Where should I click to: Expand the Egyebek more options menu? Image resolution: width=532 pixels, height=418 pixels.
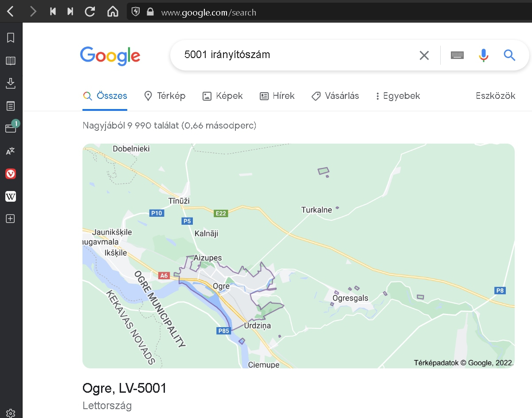[x=398, y=96]
